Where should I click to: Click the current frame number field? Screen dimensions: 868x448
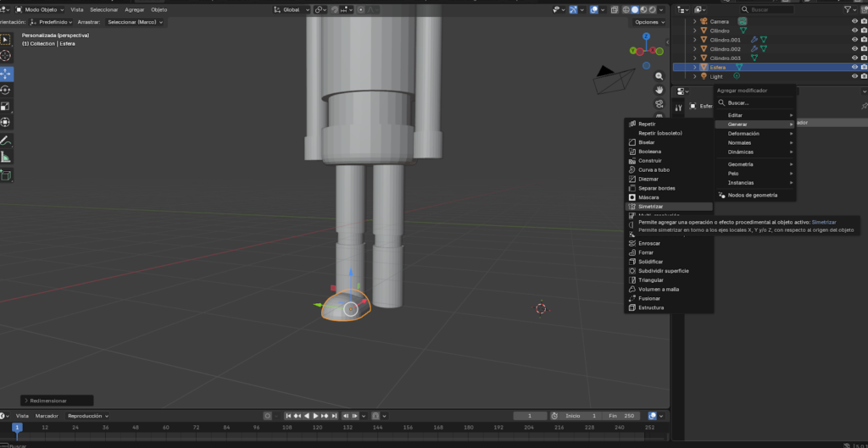(x=531, y=416)
